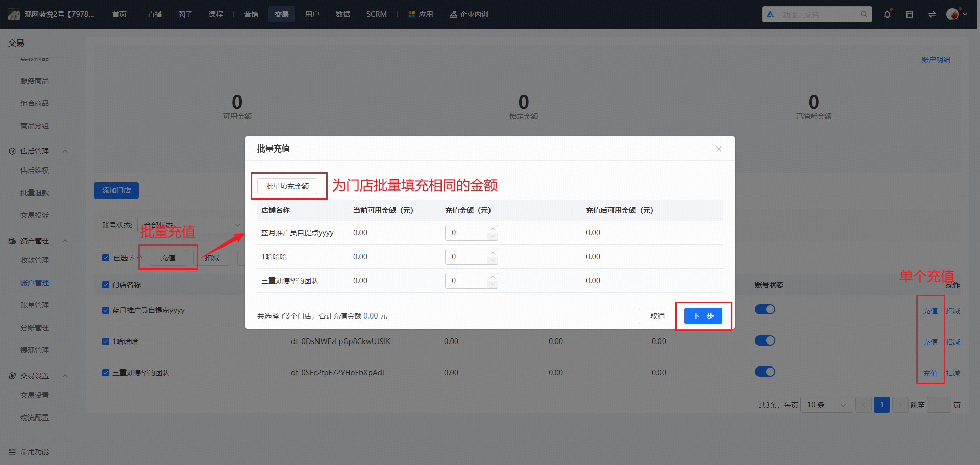Click the notification bell icon
Image resolution: width=980 pixels, height=465 pixels.
pos(887,14)
